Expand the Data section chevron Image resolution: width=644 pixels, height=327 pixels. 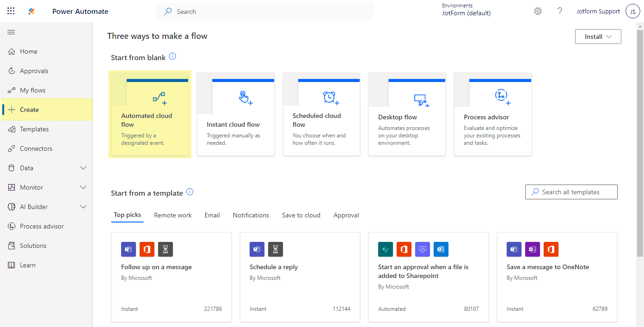tap(83, 168)
